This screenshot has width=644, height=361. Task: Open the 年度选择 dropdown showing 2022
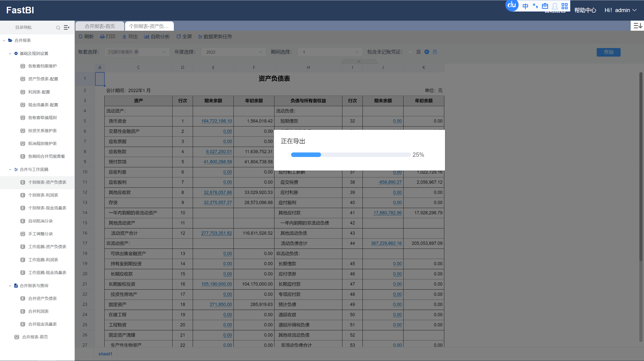[233, 52]
